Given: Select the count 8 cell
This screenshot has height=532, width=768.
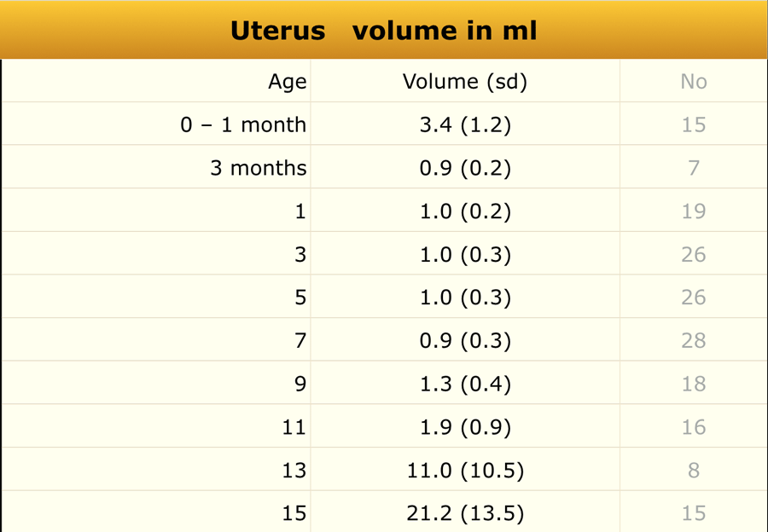Looking at the screenshot, I should point(693,471).
